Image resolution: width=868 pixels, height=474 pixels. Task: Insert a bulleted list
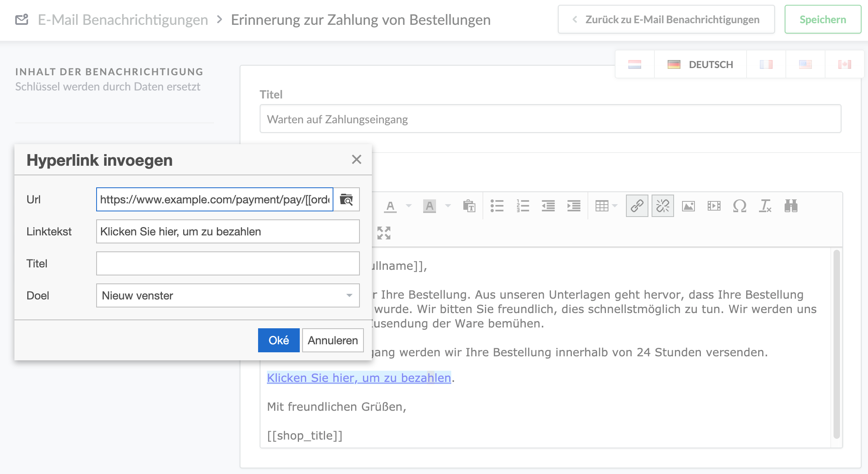(497, 206)
